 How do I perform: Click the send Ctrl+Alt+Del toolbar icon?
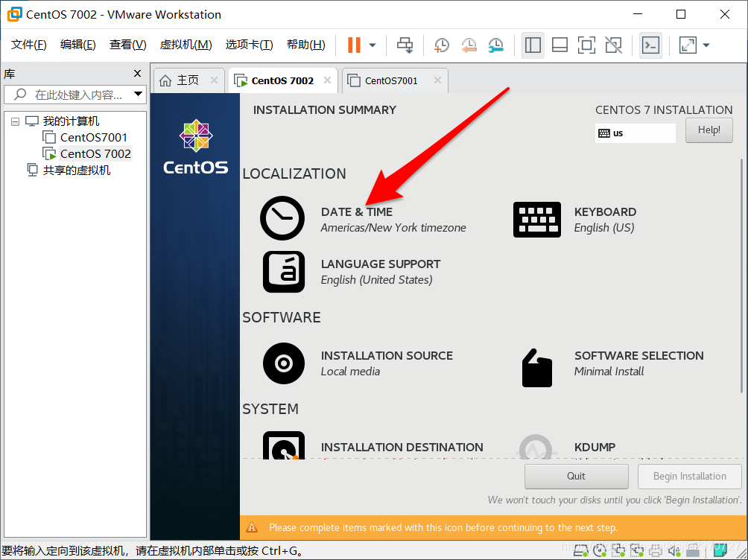point(405,45)
